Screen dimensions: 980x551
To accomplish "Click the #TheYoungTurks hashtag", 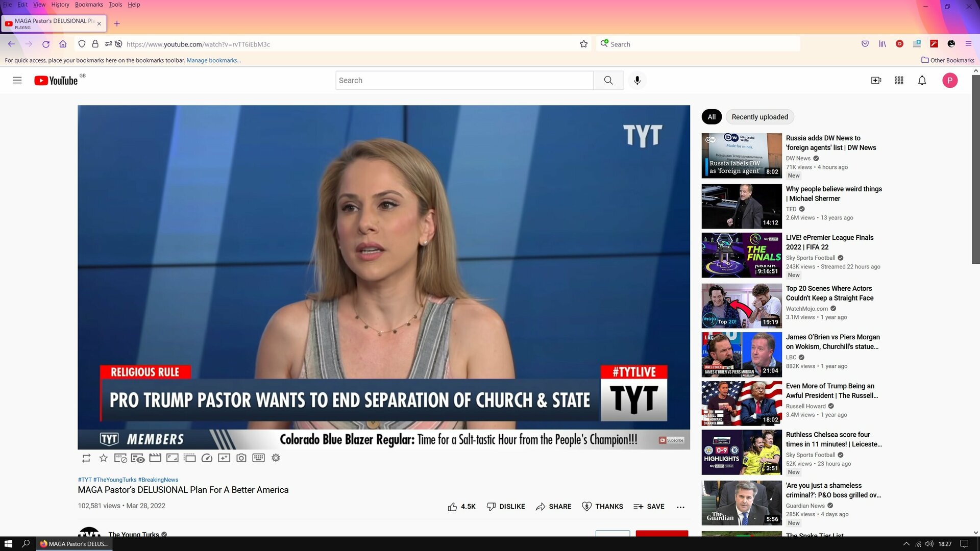I will [115, 480].
